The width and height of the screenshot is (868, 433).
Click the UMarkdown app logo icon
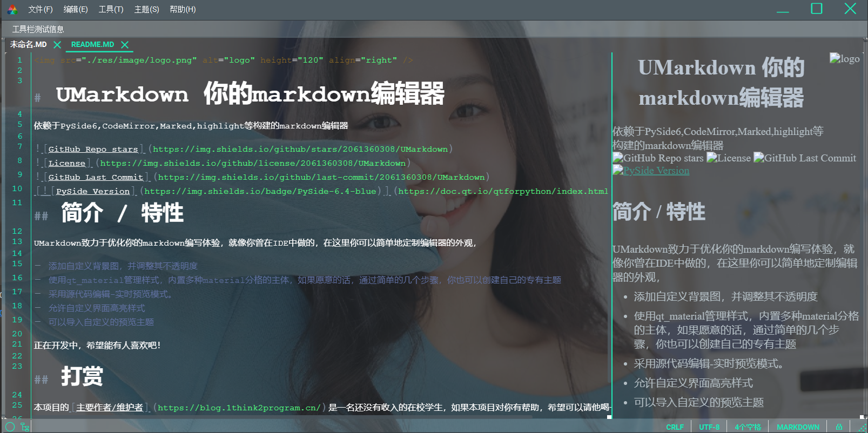tap(12, 9)
